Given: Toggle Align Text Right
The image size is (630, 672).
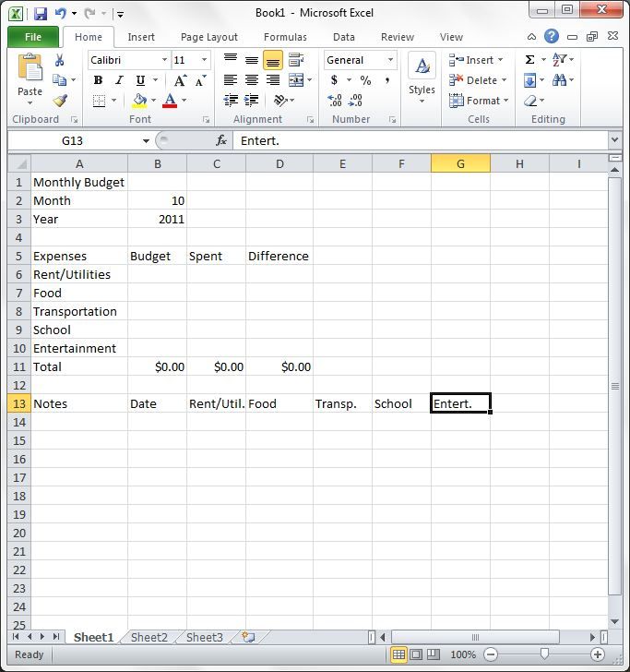Looking at the screenshot, I should coord(273,80).
